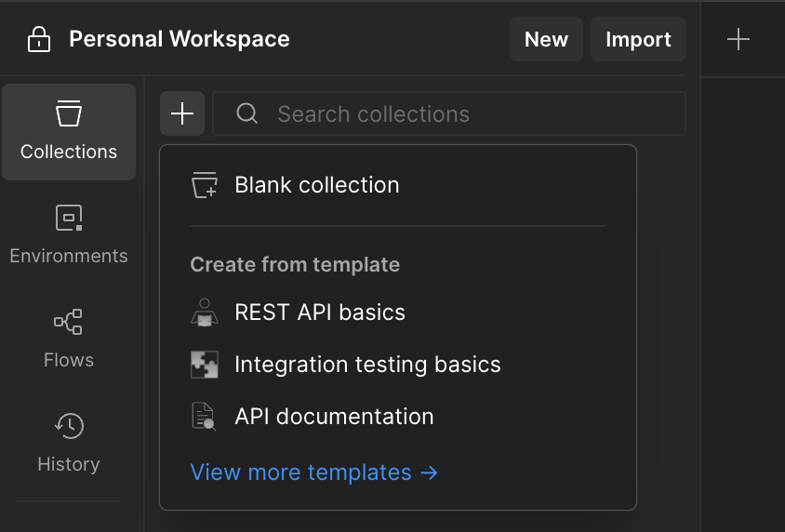Pick the API documentation template
This screenshot has width=785, height=532.
(x=334, y=416)
